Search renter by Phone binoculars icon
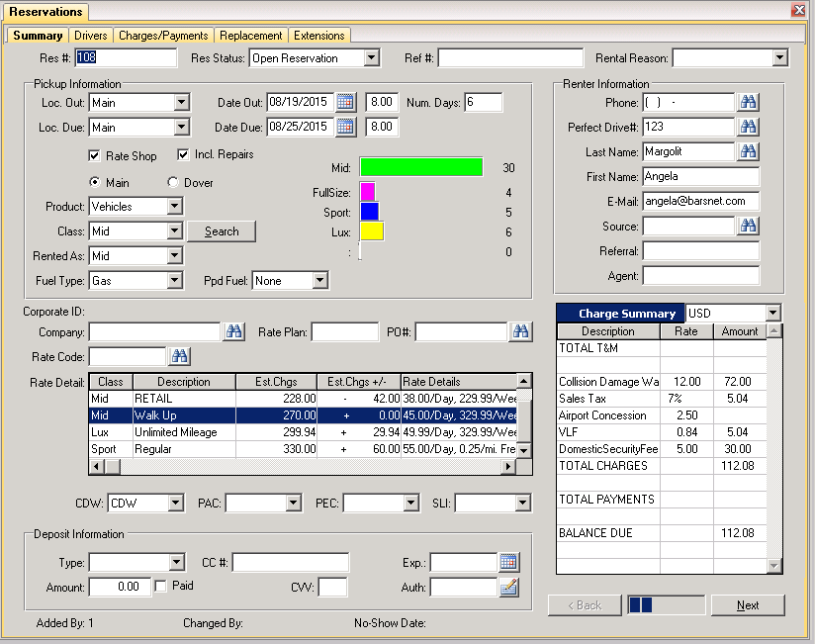815x644 pixels. pos(748,102)
